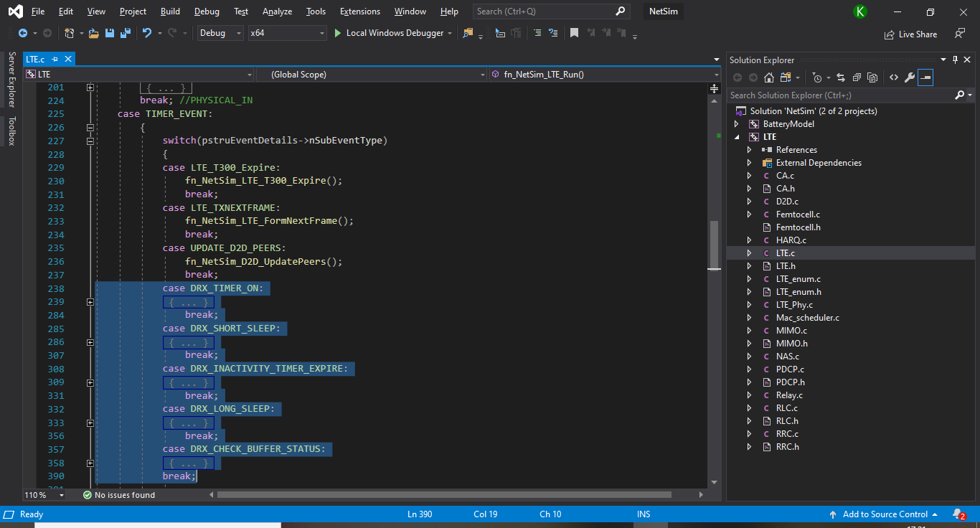This screenshot has height=528, width=980.
Task: Click the Undo arrow icon
Action: (x=146, y=33)
